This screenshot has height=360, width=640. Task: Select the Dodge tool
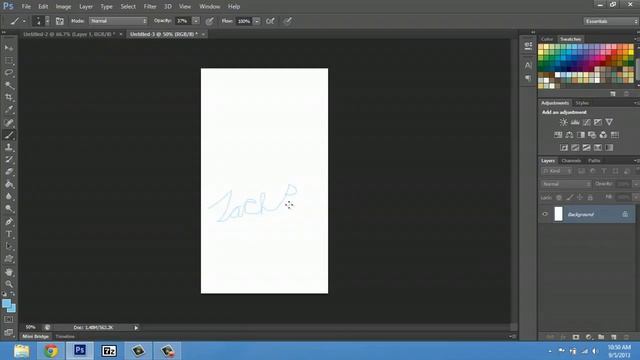(x=9, y=209)
